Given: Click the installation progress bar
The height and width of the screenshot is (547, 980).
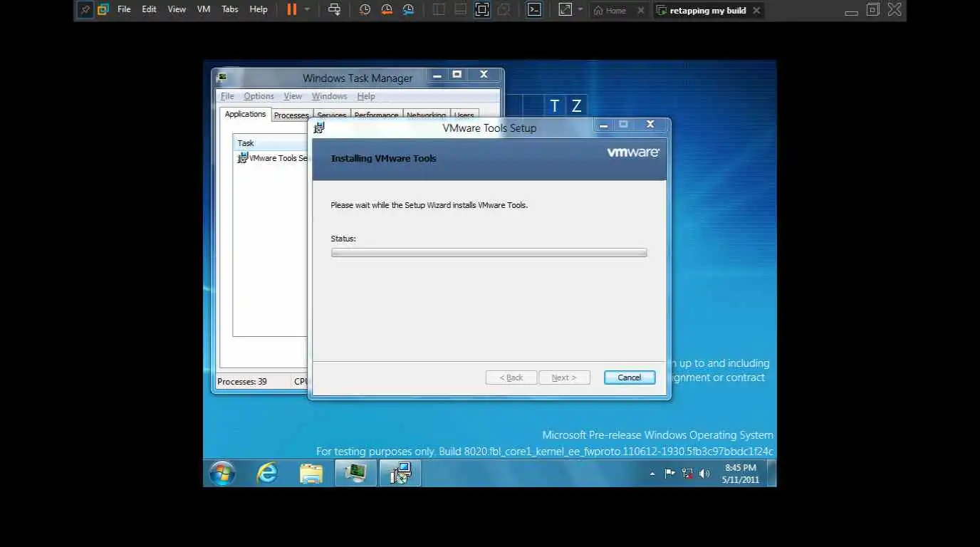Looking at the screenshot, I should click(489, 252).
